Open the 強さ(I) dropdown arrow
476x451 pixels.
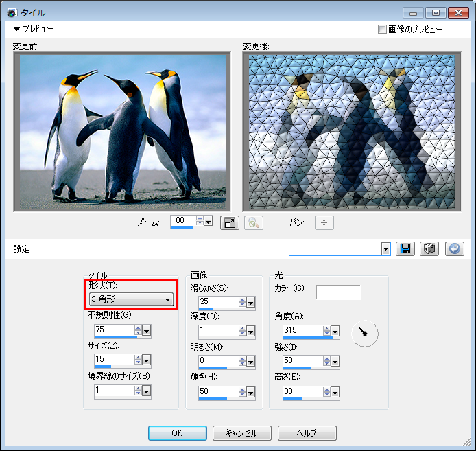[x=335, y=362]
